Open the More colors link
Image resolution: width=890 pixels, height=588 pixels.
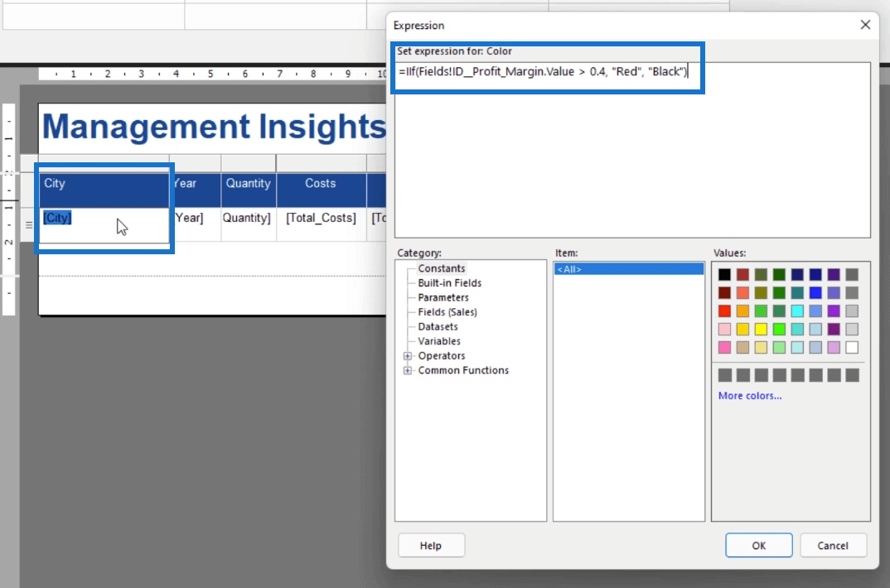(x=750, y=396)
